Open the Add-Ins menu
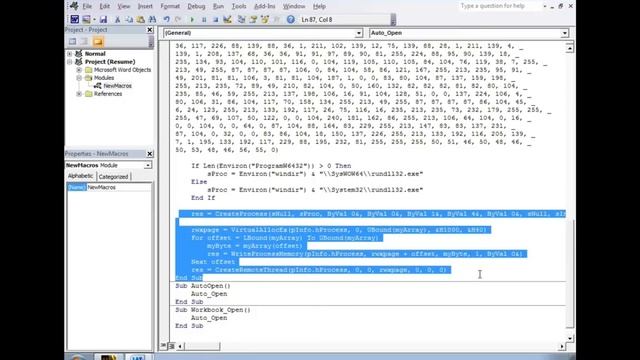 [264, 6]
